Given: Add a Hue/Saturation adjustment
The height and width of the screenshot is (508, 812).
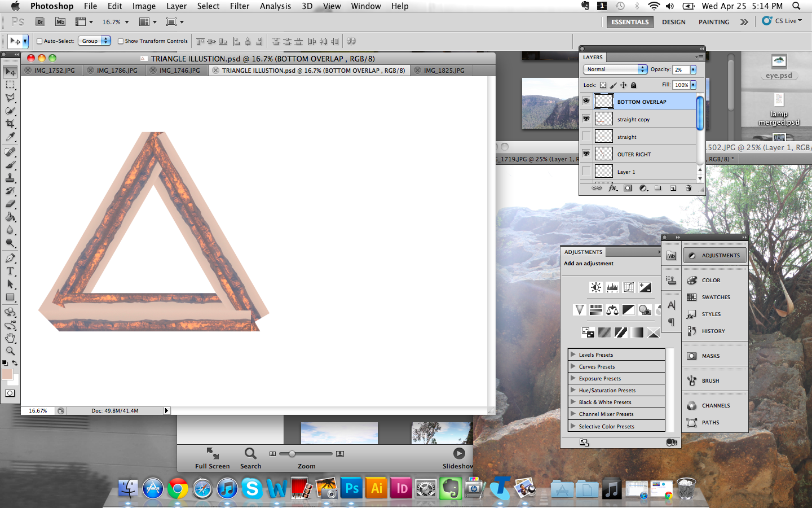Looking at the screenshot, I should pos(596,310).
